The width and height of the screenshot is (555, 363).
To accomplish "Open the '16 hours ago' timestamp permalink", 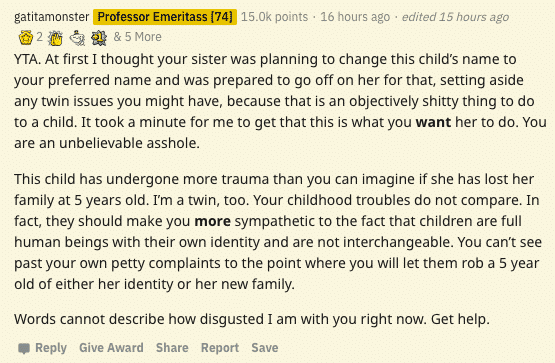I will coord(355,17).
